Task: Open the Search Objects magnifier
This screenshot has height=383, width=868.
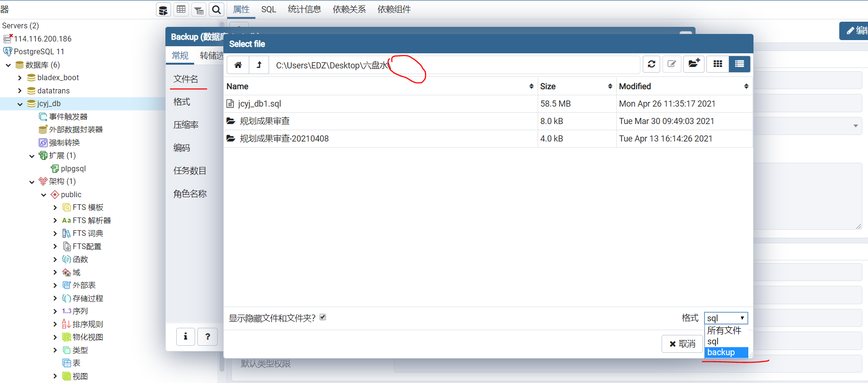Action: (x=216, y=10)
